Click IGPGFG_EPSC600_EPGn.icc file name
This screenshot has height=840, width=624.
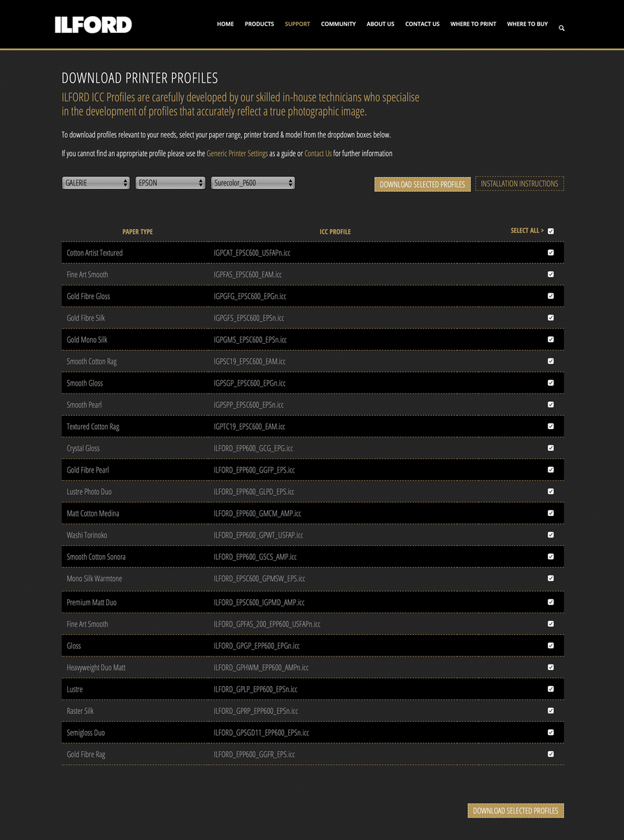point(250,296)
